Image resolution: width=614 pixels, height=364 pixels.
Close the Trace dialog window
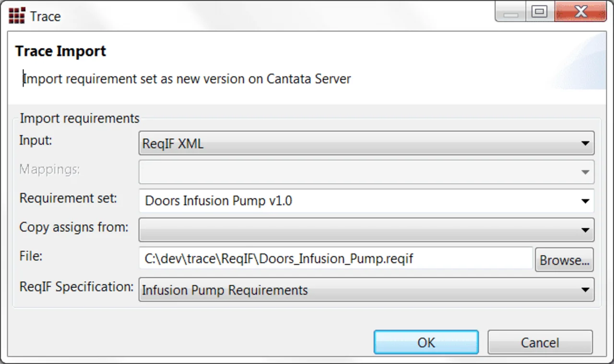580,12
